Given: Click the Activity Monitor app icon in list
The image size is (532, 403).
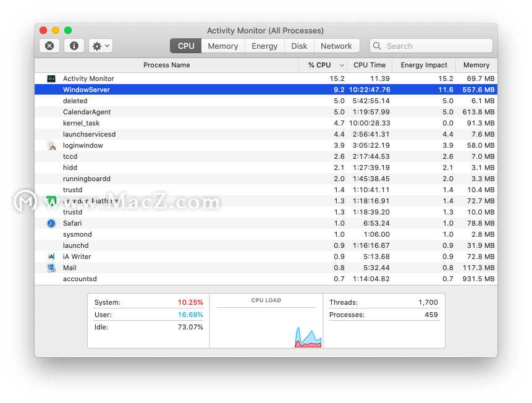Looking at the screenshot, I should point(51,78).
